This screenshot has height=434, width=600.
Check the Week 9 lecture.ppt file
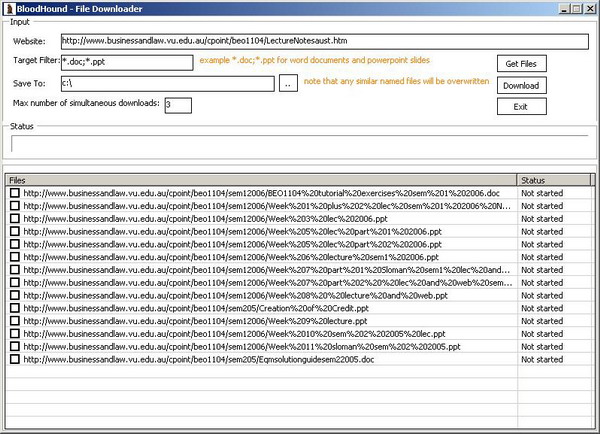coord(15,321)
